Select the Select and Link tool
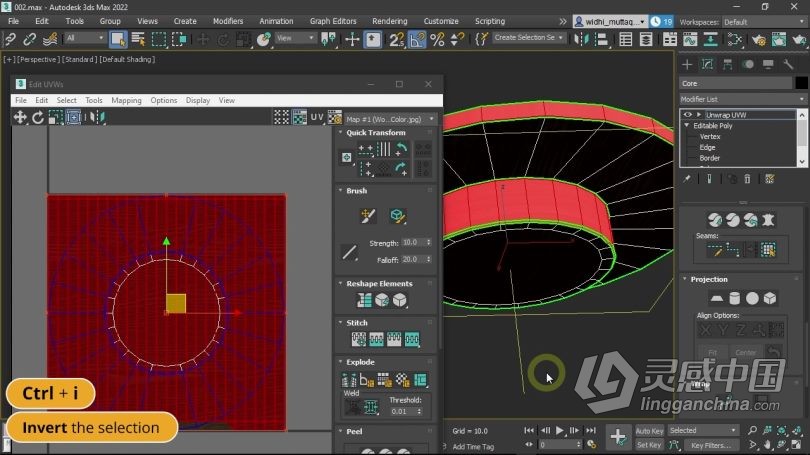810x455 pixels. coord(10,39)
